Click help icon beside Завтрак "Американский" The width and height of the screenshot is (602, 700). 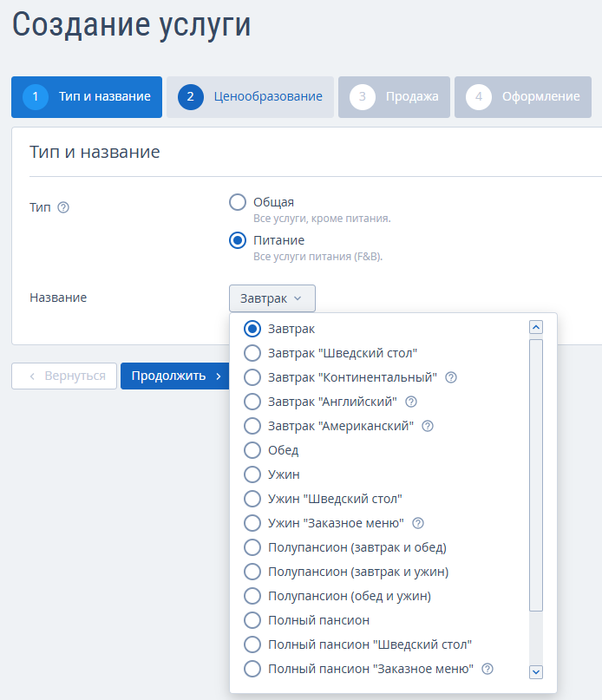tap(427, 426)
